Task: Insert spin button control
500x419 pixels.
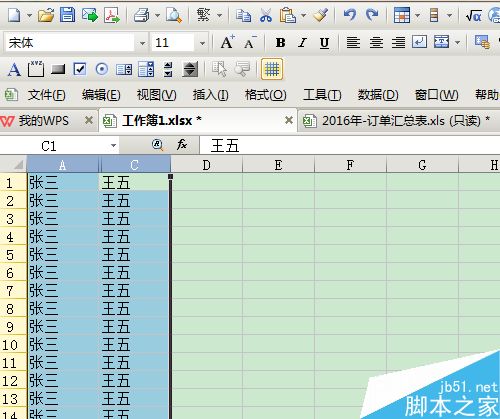Action: [168, 69]
